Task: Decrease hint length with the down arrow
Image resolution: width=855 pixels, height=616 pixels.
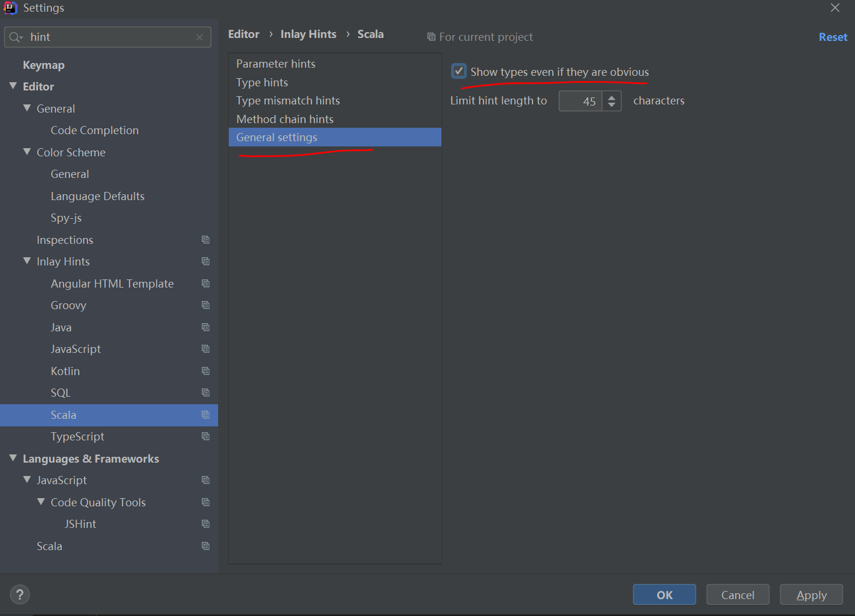Action: click(612, 105)
